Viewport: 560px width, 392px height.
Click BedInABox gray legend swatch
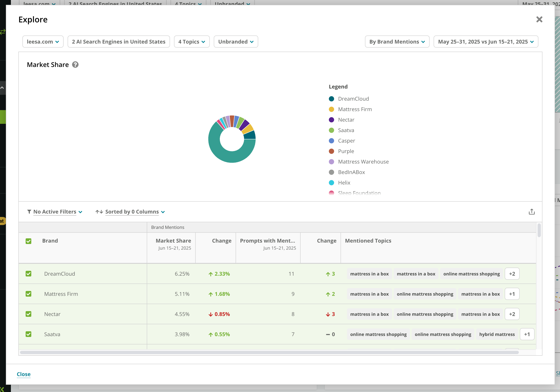pyautogui.click(x=331, y=172)
